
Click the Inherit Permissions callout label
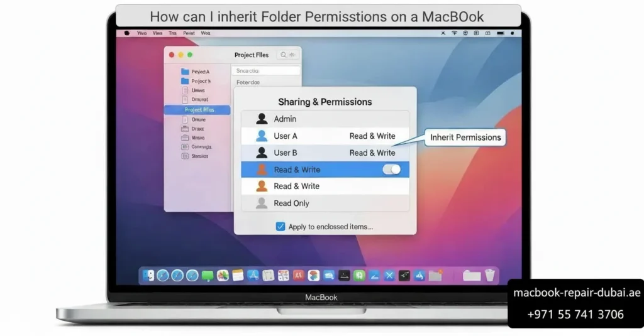click(465, 138)
